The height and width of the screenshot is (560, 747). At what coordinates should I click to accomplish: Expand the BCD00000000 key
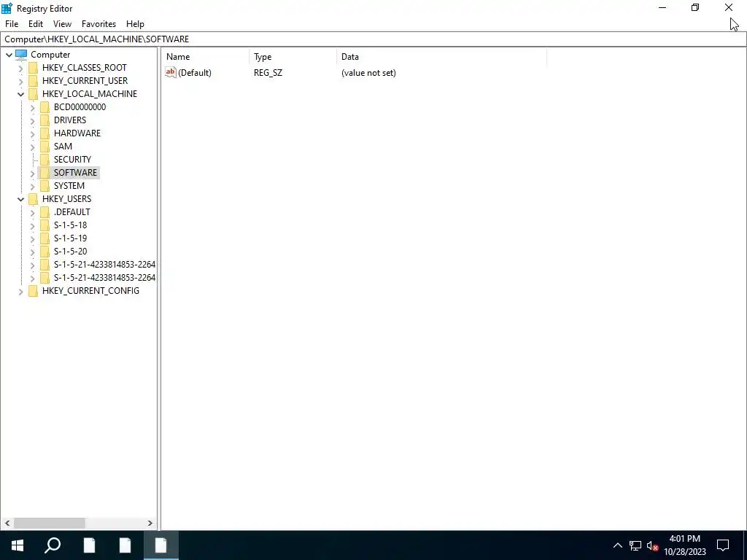(32, 108)
